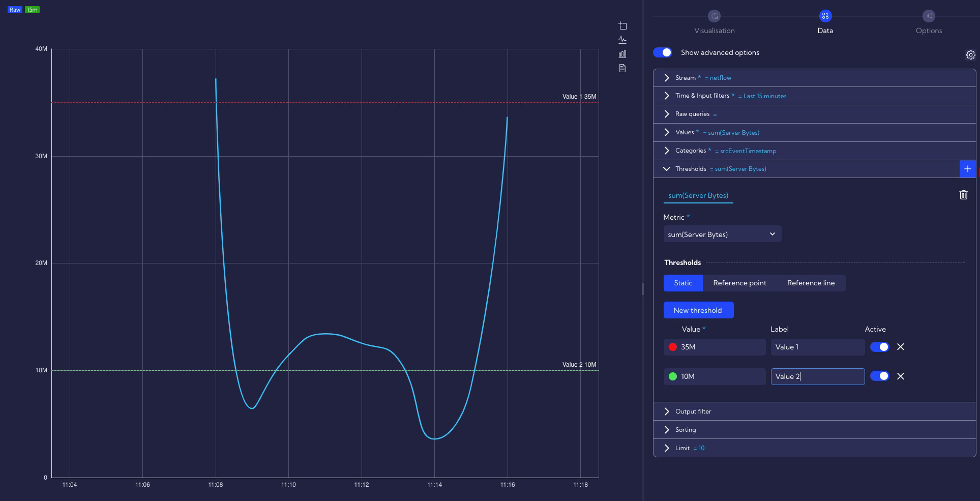This screenshot has height=501, width=980.
Task: Click the 15m badge
Action: coord(32,10)
